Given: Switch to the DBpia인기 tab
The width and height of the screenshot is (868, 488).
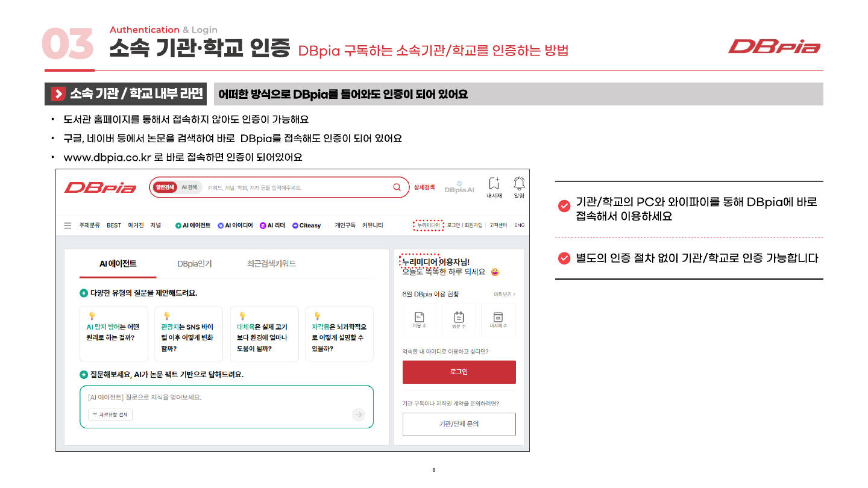Looking at the screenshot, I should click(x=195, y=264).
